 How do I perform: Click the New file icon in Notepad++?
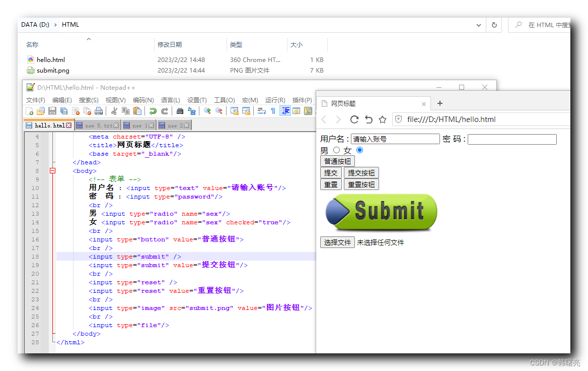pyautogui.click(x=30, y=111)
